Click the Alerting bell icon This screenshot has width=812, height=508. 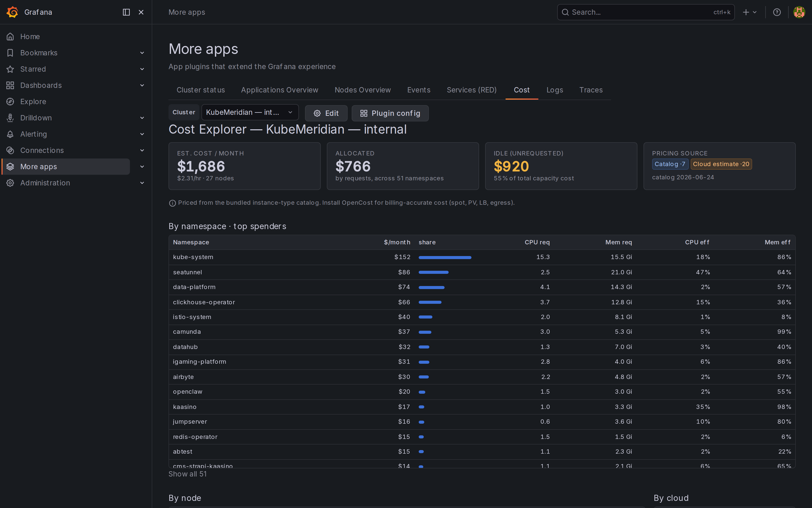(10, 134)
